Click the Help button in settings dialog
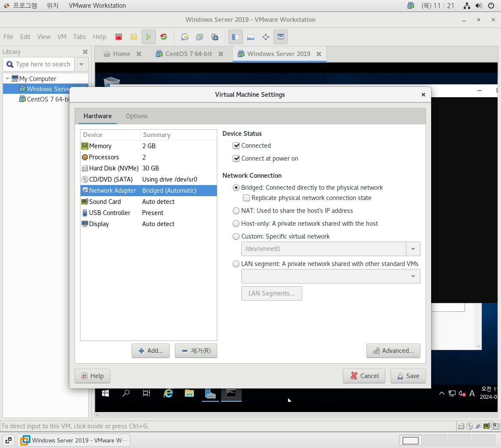This screenshot has width=501, height=448. [x=92, y=376]
